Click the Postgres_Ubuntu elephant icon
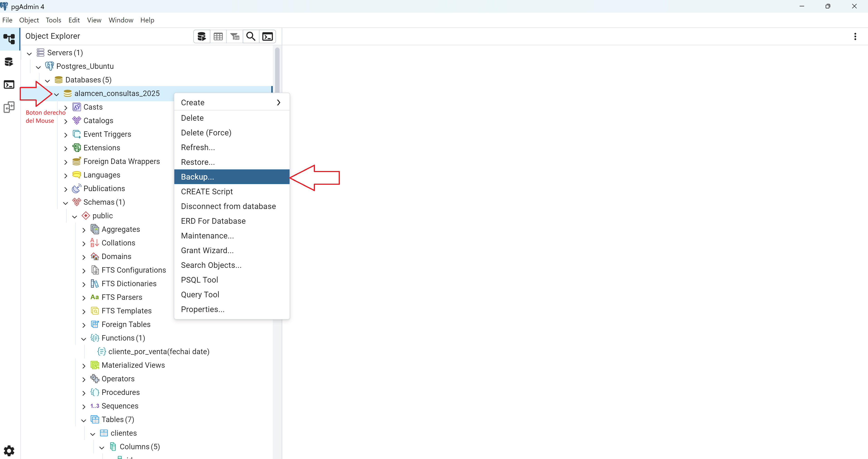The width and height of the screenshot is (868, 459). coord(50,66)
